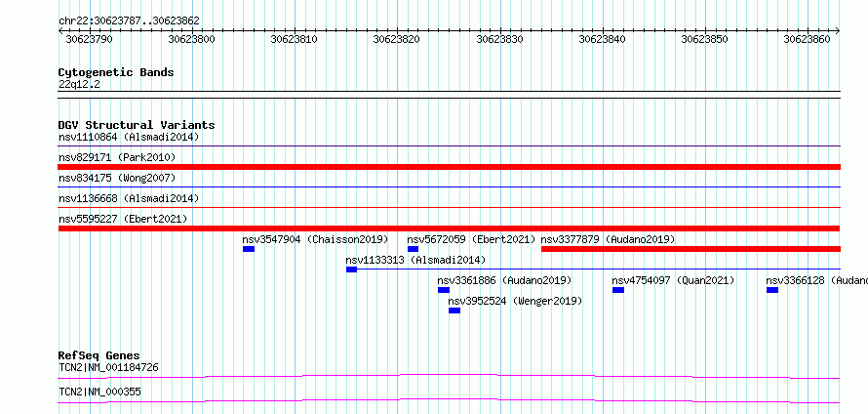
Task: Click the 22q12.2 band label
Action: tap(80, 84)
